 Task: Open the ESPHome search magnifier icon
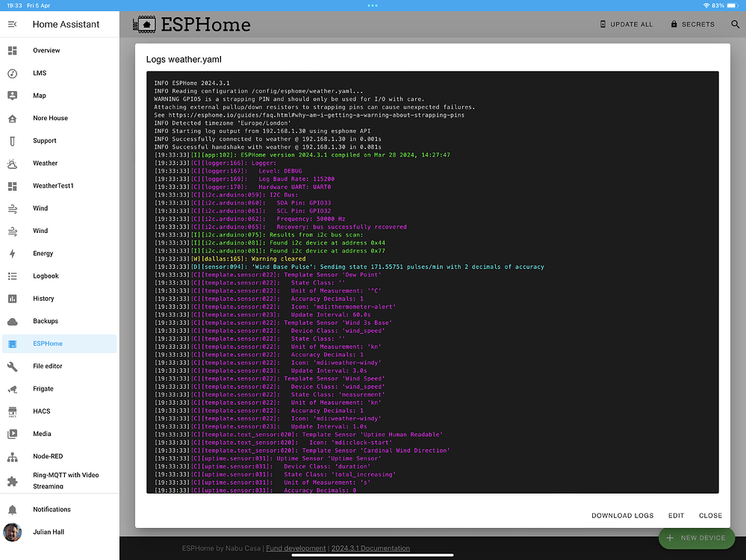[x=736, y=24]
